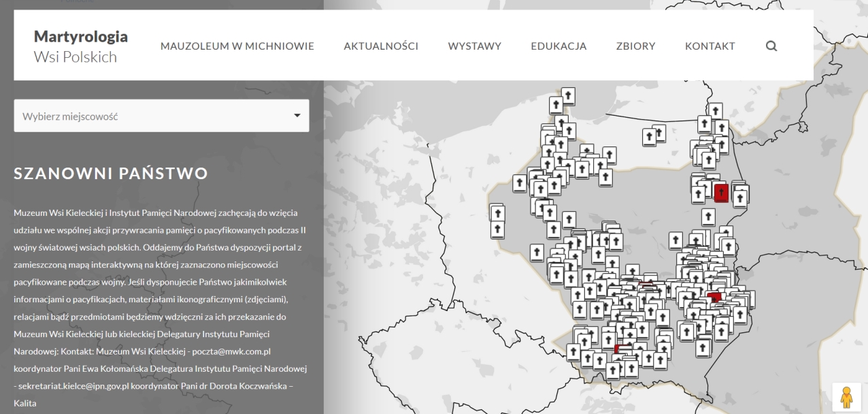The image size is (868, 414).
Task: Click the lower of two westernmost markers
Action: pos(498,229)
